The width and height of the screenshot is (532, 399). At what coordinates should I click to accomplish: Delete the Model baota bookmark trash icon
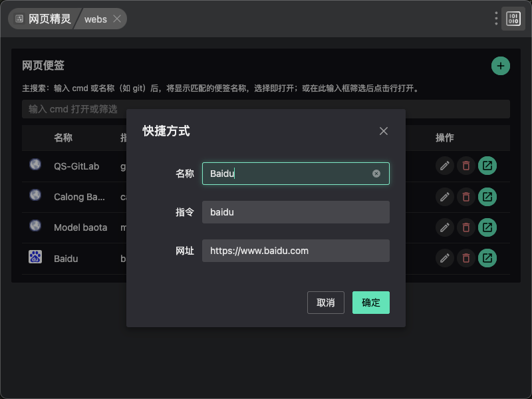click(466, 227)
